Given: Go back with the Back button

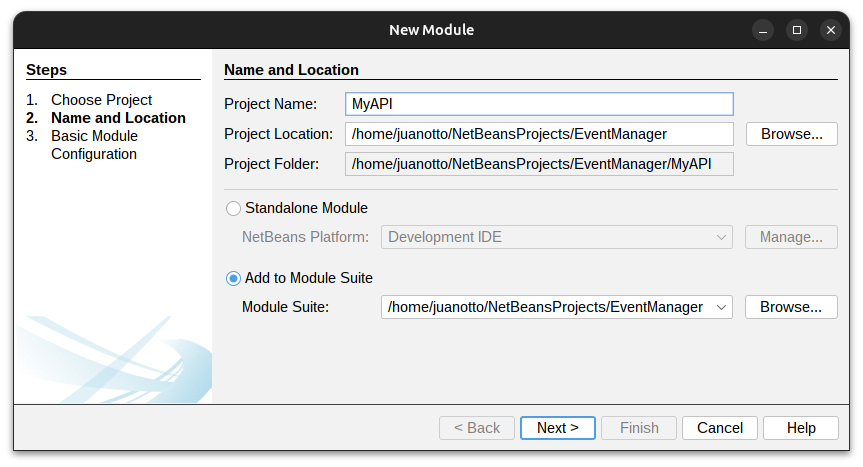Looking at the screenshot, I should [477, 428].
